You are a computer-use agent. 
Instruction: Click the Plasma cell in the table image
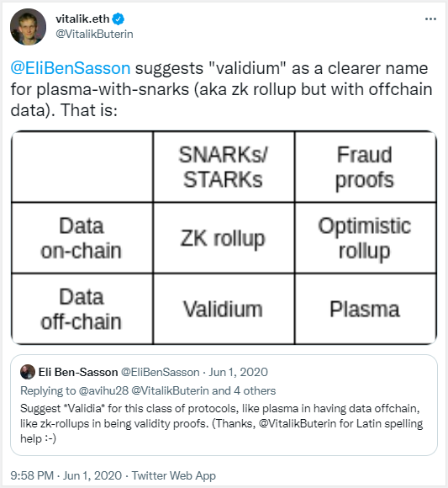click(x=365, y=309)
